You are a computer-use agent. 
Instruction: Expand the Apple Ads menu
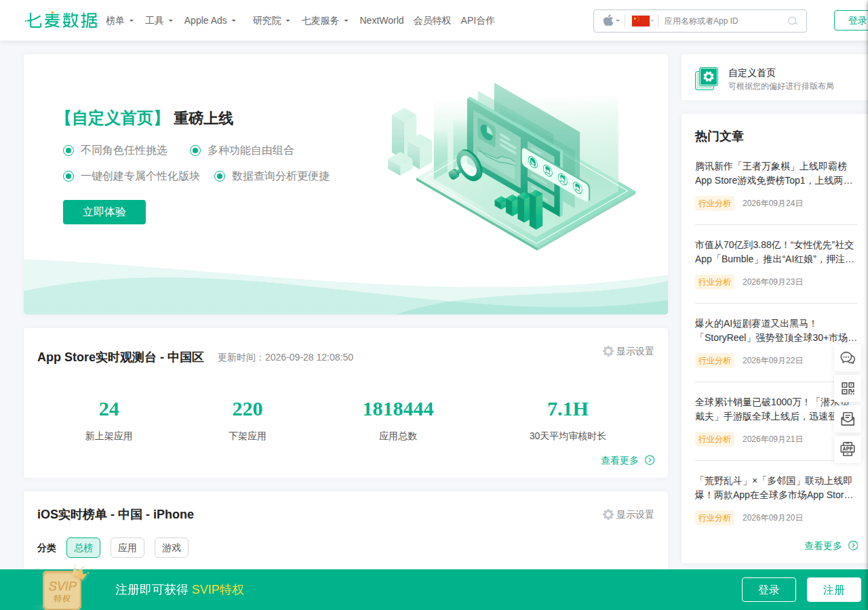coord(210,20)
